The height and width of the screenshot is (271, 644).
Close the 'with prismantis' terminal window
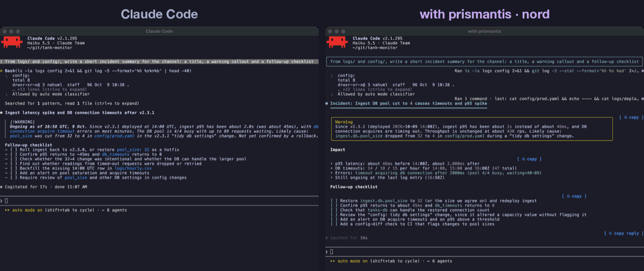click(x=330, y=31)
